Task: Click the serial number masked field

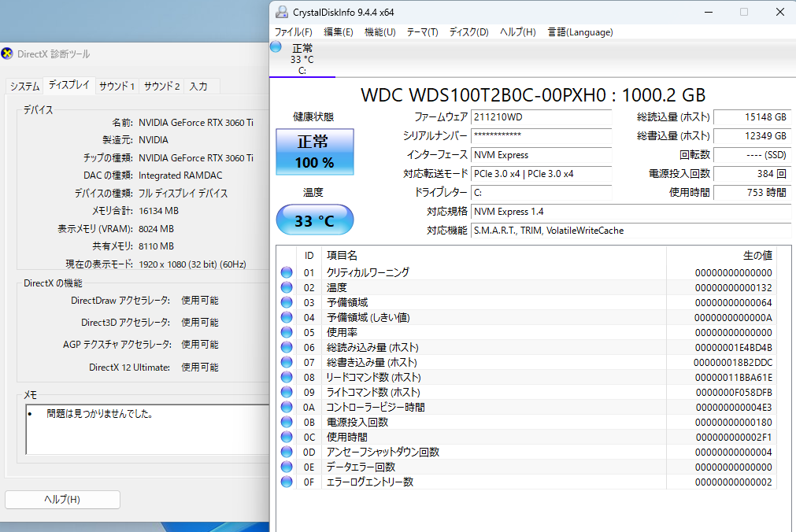Action: (541, 136)
